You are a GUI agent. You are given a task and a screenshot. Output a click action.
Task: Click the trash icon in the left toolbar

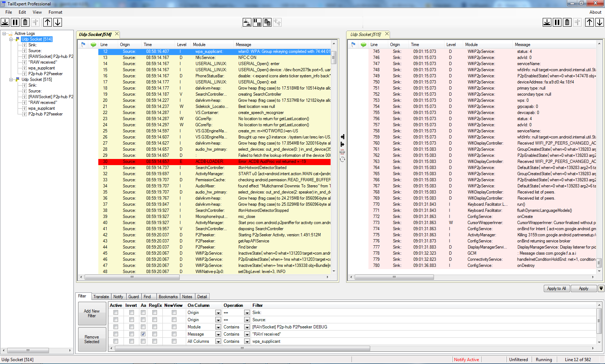point(25,22)
